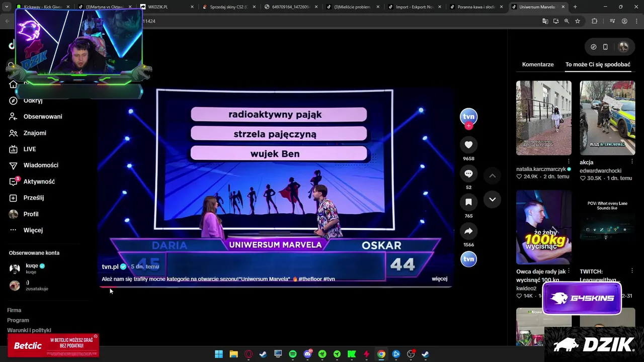Open the Windows Start menu
644x362 pixels.
coord(219,354)
